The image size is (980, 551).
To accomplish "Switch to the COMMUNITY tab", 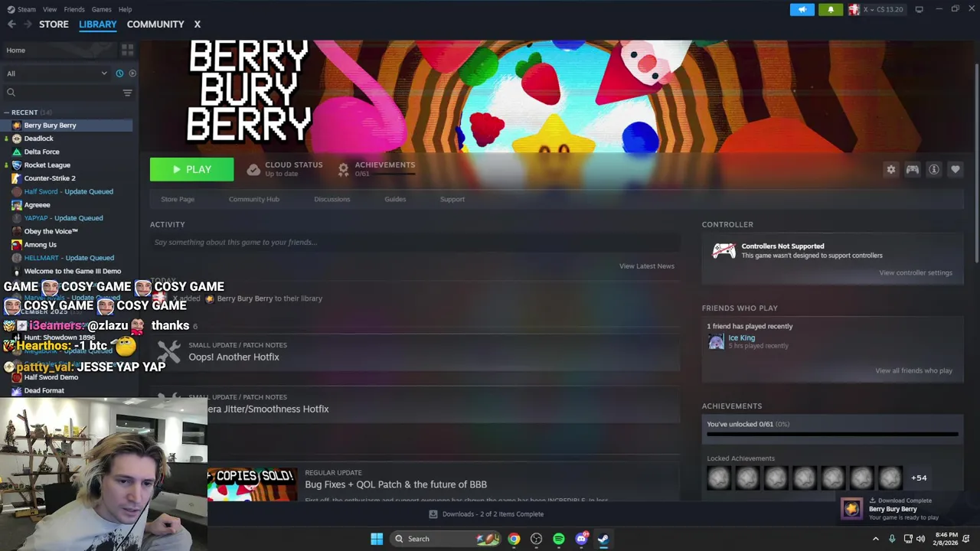I will (x=155, y=24).
